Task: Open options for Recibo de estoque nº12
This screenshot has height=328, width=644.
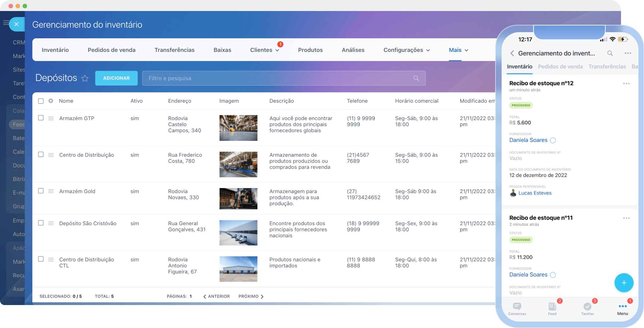Action: click(x=626, y=84)
